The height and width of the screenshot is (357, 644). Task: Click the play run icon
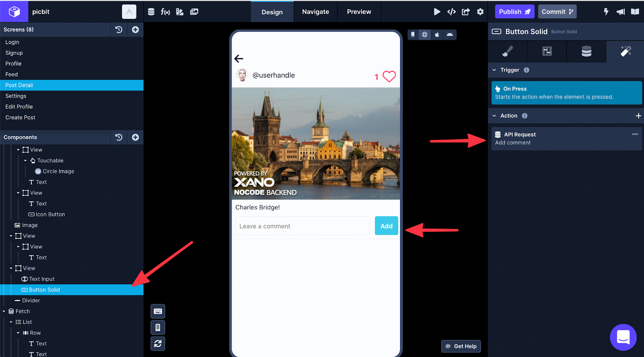pos(437,12)
